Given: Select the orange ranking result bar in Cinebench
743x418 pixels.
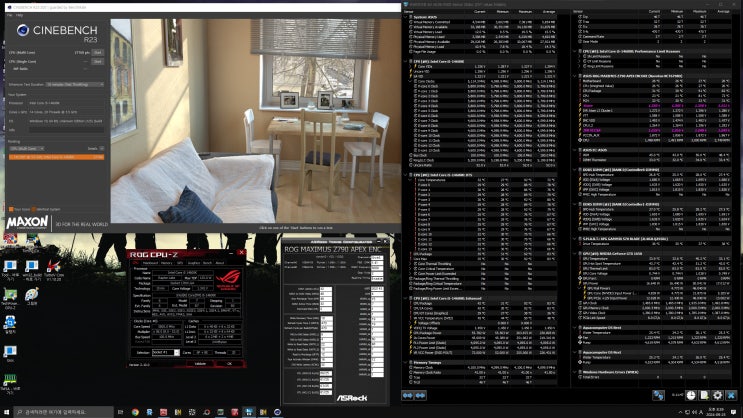Looking at the screenshot, I should coord(56,157).
